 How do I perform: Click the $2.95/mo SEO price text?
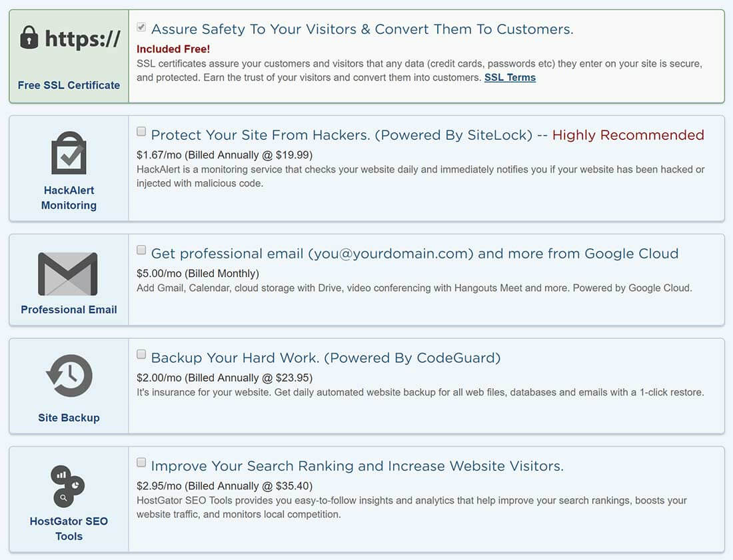tap(225, 486)
